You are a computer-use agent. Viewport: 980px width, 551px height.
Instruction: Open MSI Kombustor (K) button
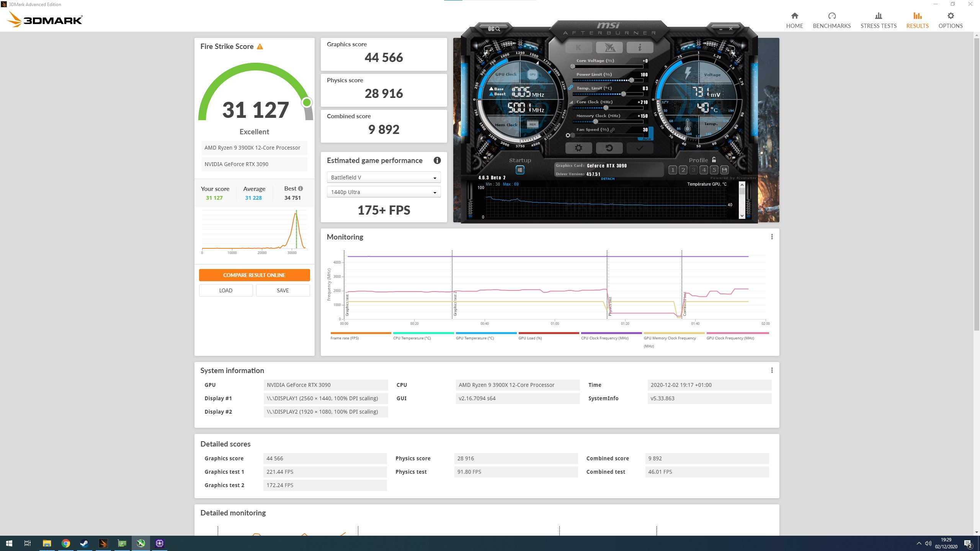point(578,47)
